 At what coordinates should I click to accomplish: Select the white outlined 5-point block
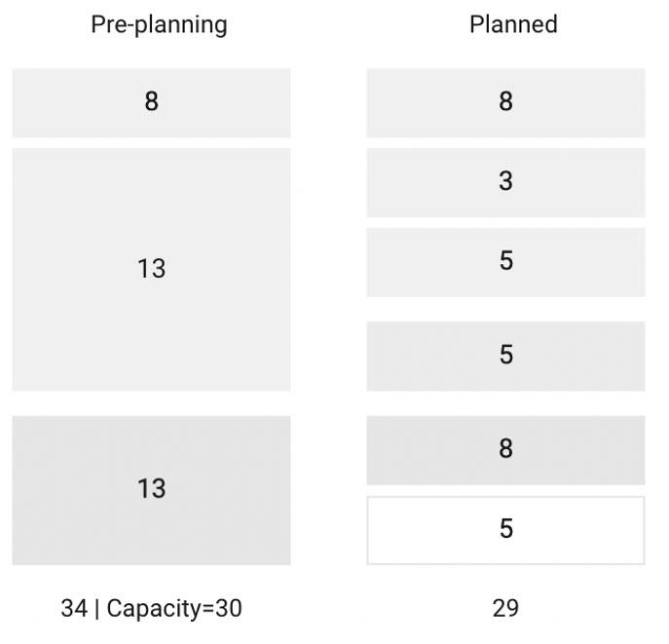[x=505, y=530]
